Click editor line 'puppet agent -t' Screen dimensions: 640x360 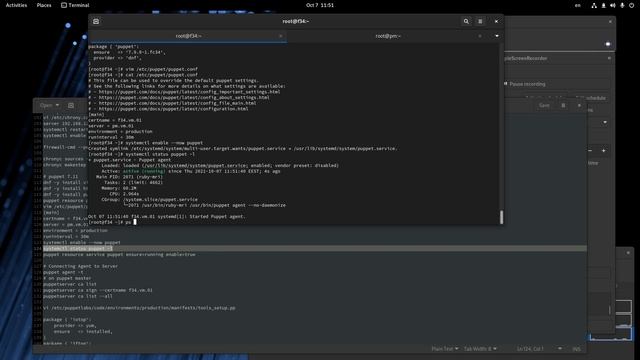click(63, 272)
